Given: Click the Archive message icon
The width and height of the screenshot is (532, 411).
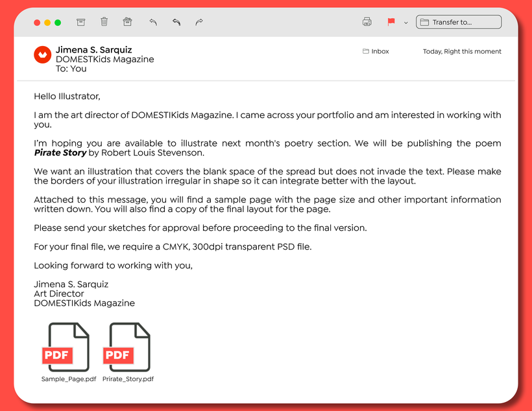Looking at the screenshot, I should (81, 22).
